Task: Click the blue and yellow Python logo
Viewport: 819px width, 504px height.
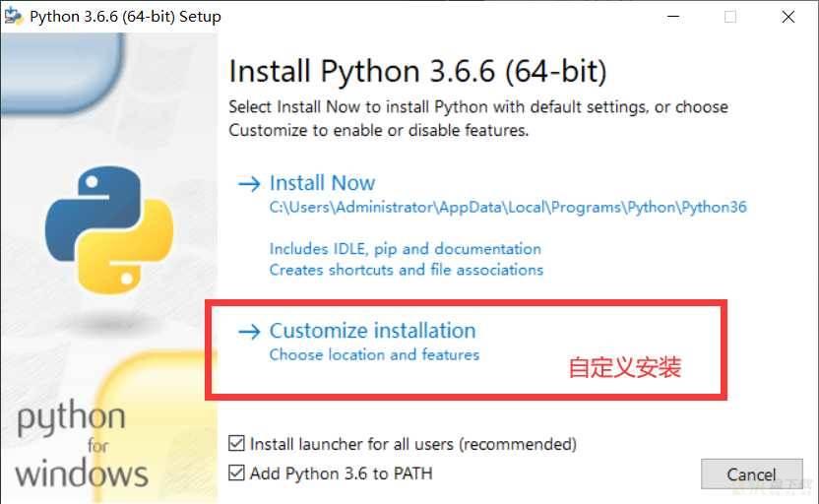Action: [x=109, y=229]
